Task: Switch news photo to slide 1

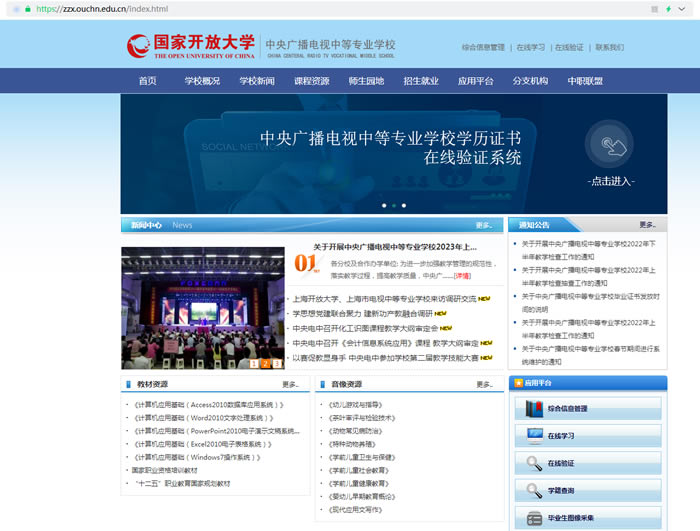Action: click(x=254, y=364)
